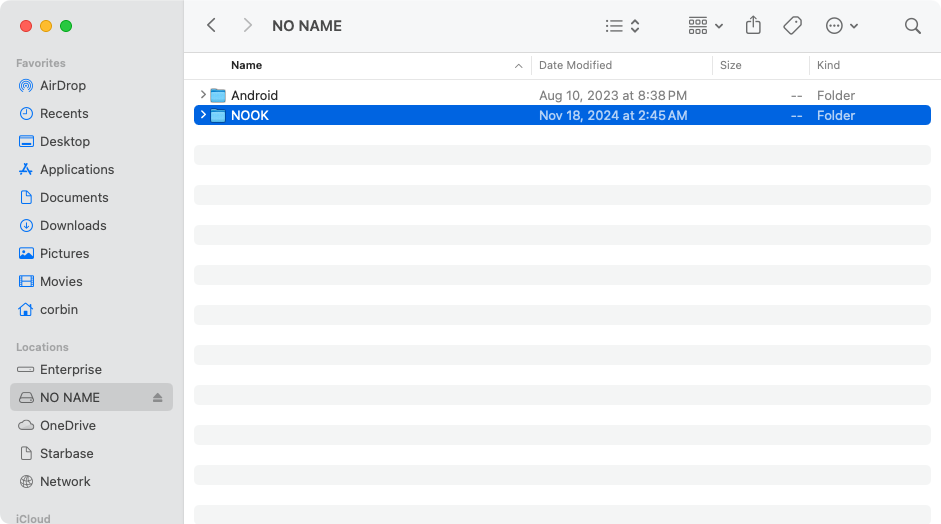Viewport: 941px width, 524px height.
Task: Click the Nov 18, 2024 date cell
Action: 613,115
